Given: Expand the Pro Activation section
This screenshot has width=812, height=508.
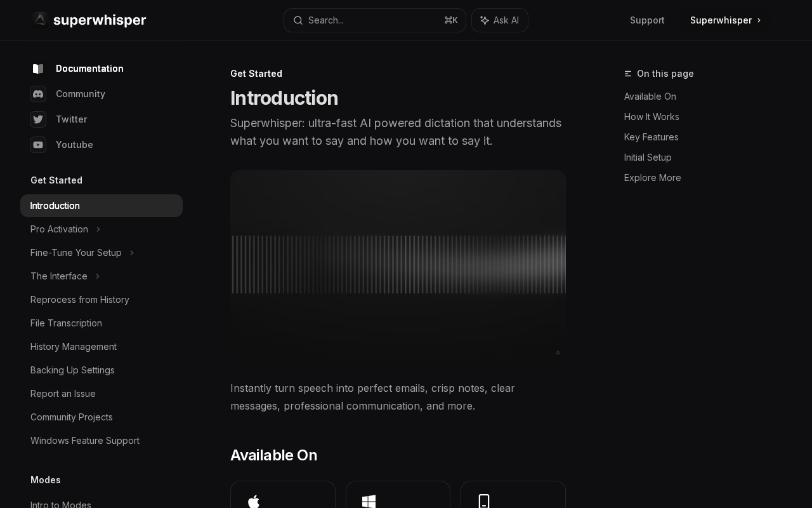Looking at the screenshot, I should point(98,229).
